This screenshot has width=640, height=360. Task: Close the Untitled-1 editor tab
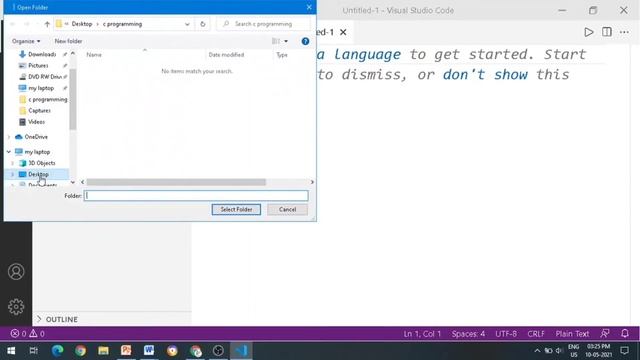(x=343, y=32)
